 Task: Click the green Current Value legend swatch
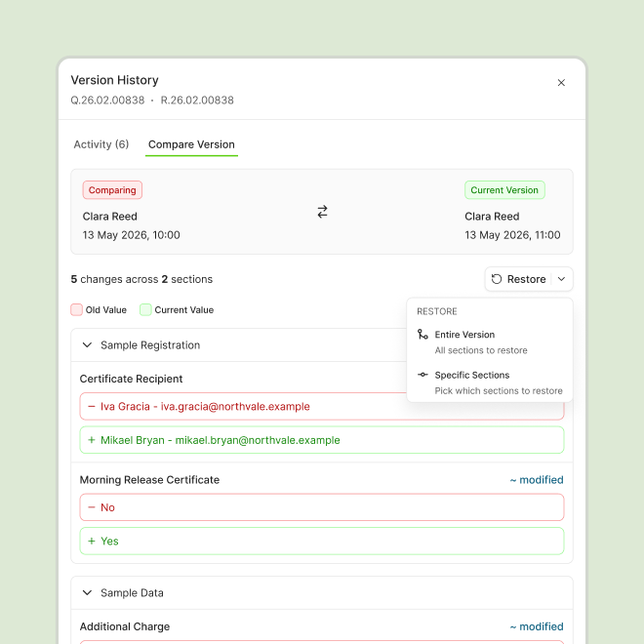145,309
